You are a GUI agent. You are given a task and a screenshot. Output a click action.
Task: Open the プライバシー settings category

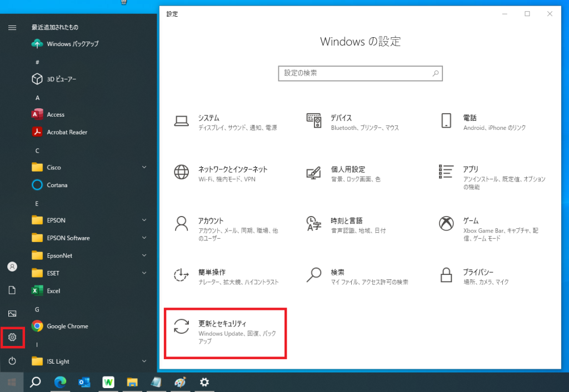tap(473, 277)
